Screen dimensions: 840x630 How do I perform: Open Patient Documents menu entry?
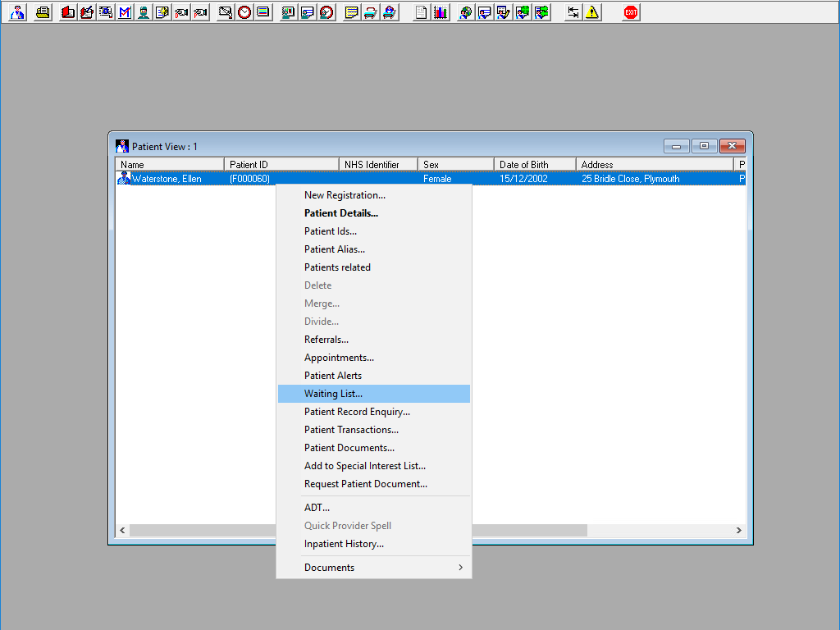click(374, 448)
